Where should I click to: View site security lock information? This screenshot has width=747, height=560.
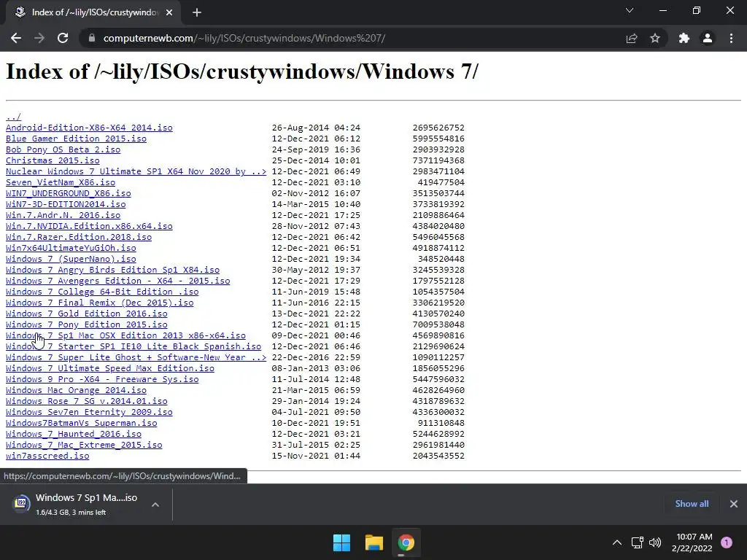click(92, 38)
